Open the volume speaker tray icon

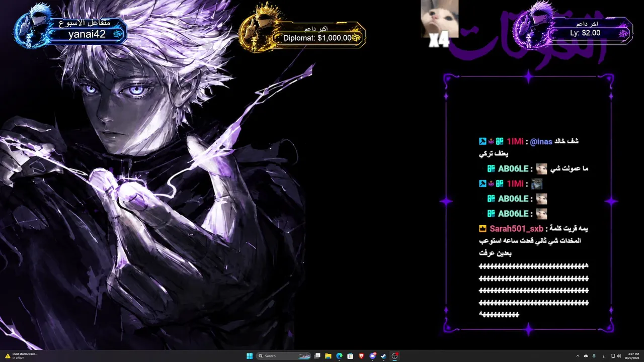tap(618, 356)
